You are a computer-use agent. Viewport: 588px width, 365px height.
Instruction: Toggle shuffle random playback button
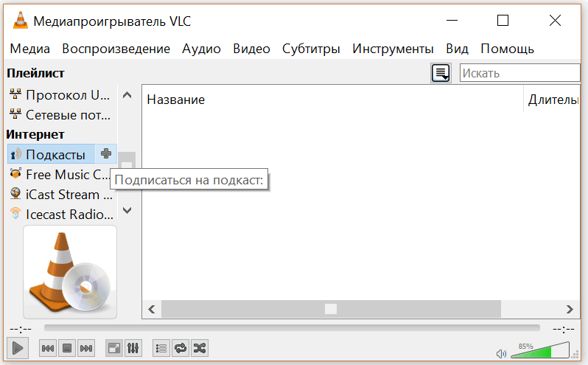pos(200,349)
